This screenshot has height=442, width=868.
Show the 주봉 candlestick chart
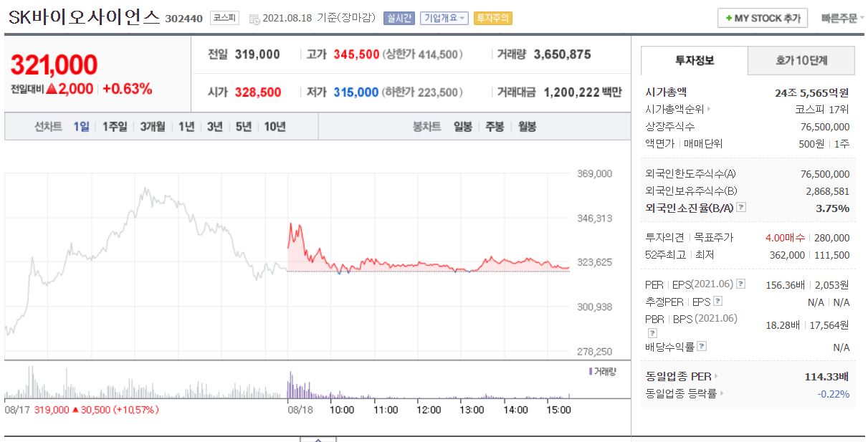point(495,127)
